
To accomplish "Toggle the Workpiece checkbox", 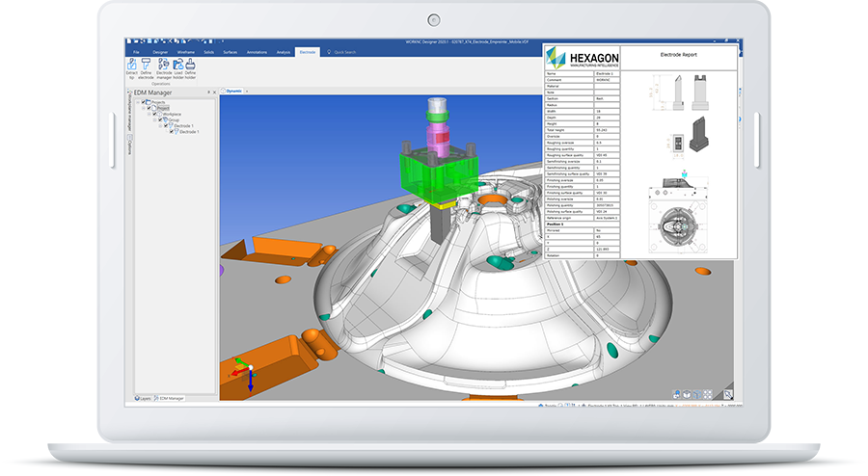I will pyautogui.click(x=154, y=114).
